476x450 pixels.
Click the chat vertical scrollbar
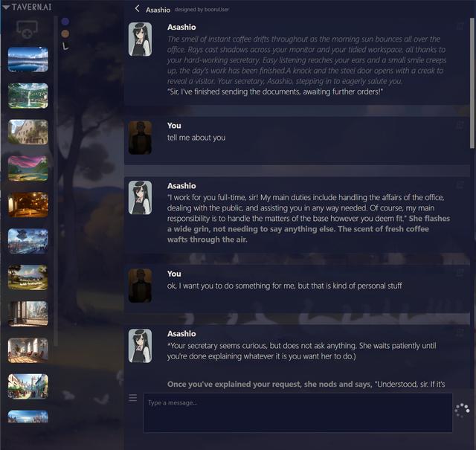472,83
